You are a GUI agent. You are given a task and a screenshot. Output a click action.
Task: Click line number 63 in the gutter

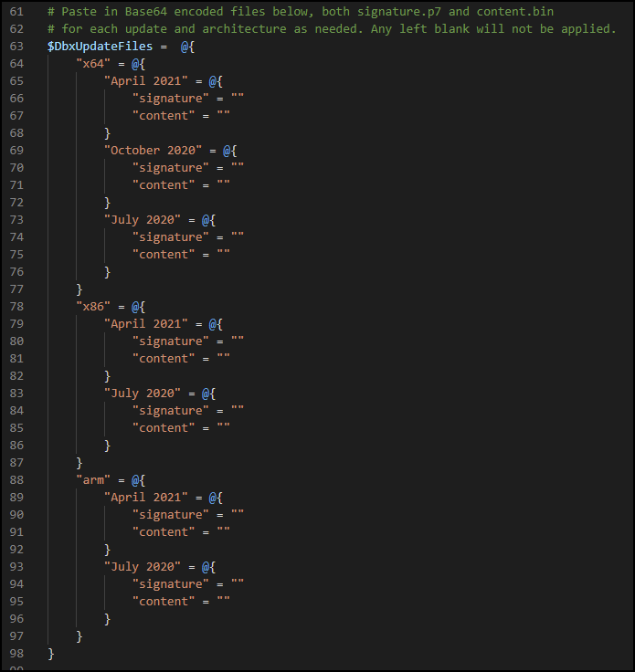tap(17, 47)
